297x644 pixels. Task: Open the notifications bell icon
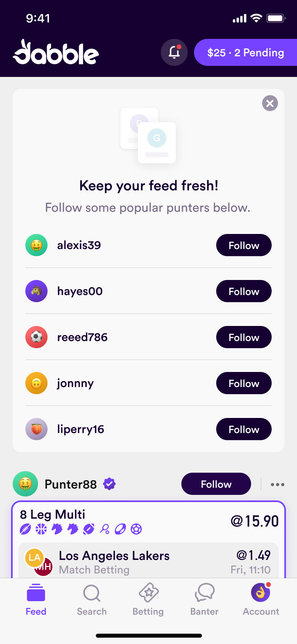(x=174, y=52)
